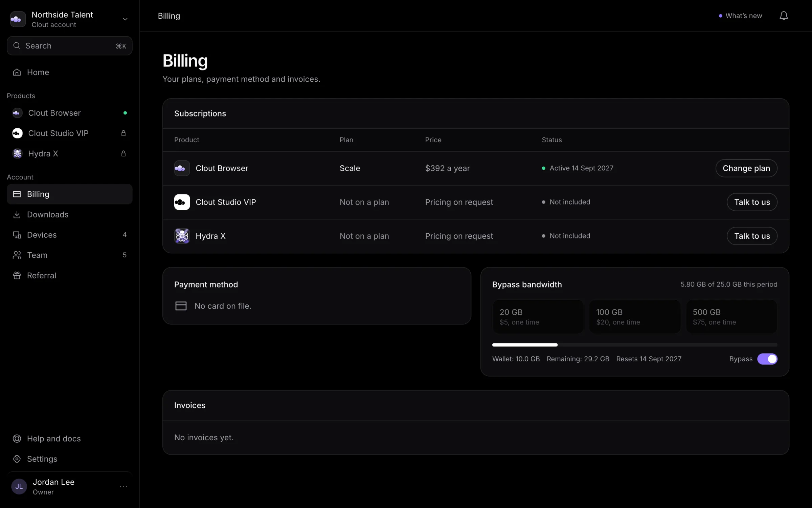Click the Product column header
This screenshot has width=812, height=508.
[186, 140]
